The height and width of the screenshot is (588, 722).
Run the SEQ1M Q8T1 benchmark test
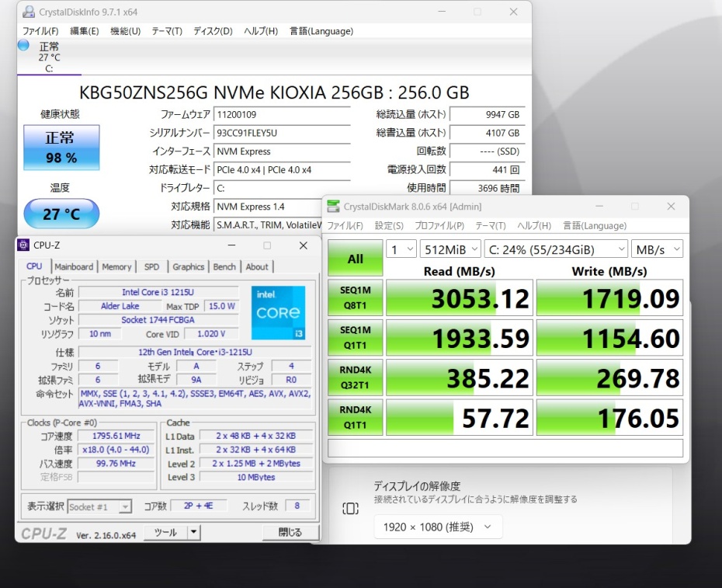(355, 298)
